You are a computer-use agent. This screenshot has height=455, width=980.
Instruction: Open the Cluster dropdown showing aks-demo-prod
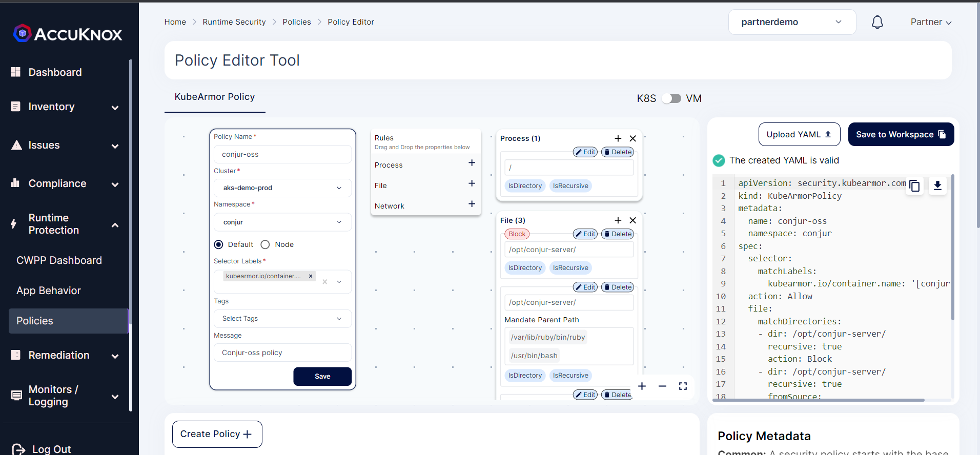pos(282,188)
